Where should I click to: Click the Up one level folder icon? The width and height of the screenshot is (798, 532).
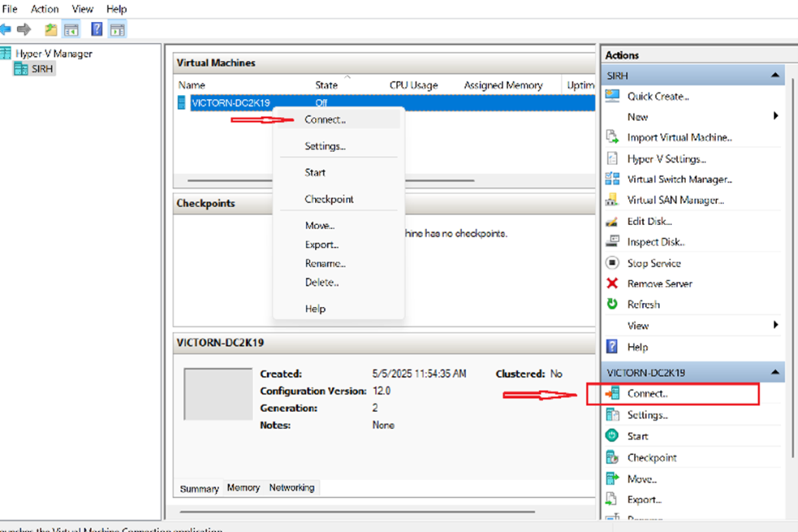pyautogui.click(x=51, y=30)
